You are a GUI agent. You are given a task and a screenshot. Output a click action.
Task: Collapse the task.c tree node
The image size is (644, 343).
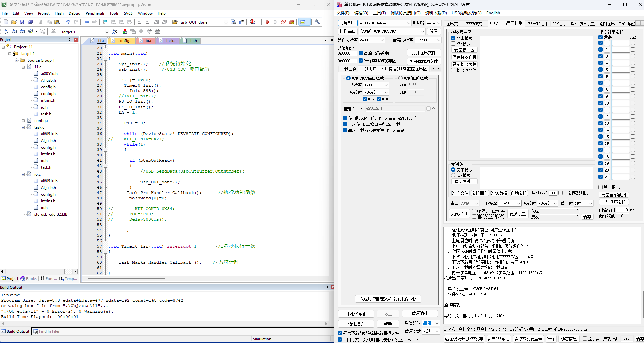[23, 127]
